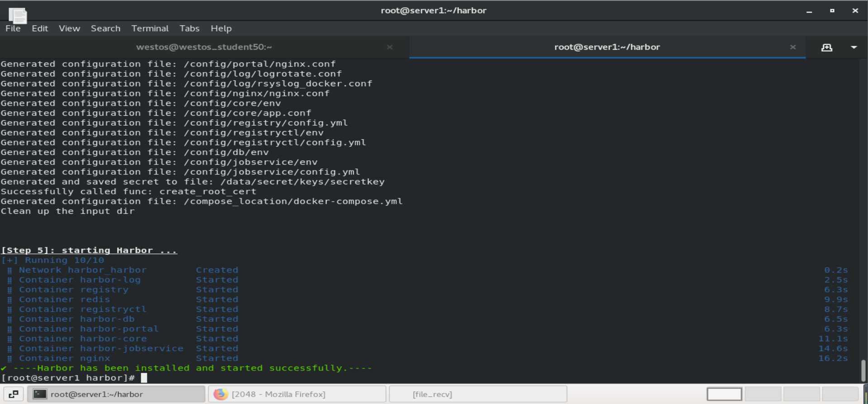Click 'Harbor has been installed and started successfully' message

pyautogui.click(x=192, y=368)
